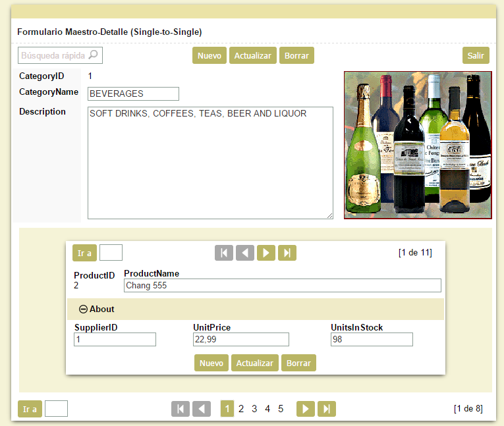
Task: Go to previous product record in detail navigator
Action: [x=245, y=253]
